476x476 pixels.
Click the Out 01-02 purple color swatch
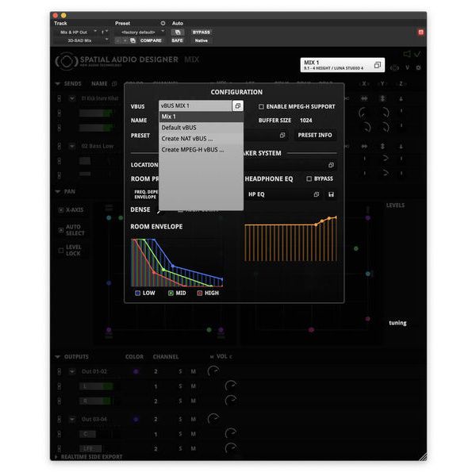(x=136, y=371)
